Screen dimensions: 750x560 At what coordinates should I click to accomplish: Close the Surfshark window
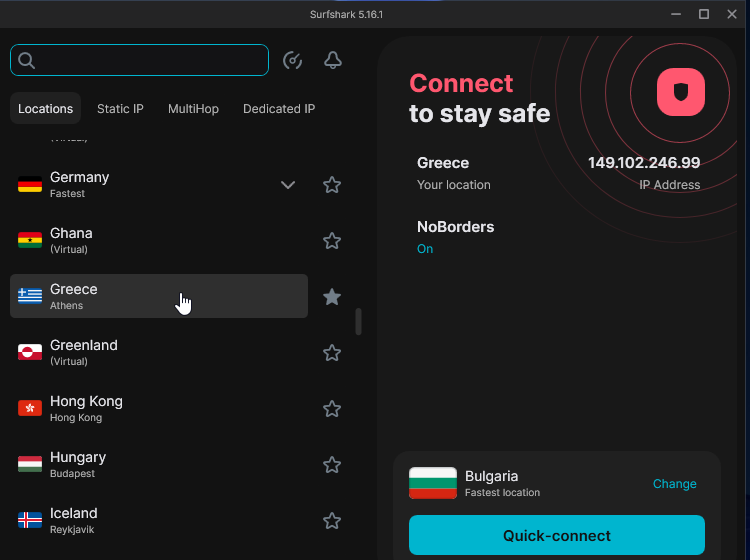tap(732, 14)
